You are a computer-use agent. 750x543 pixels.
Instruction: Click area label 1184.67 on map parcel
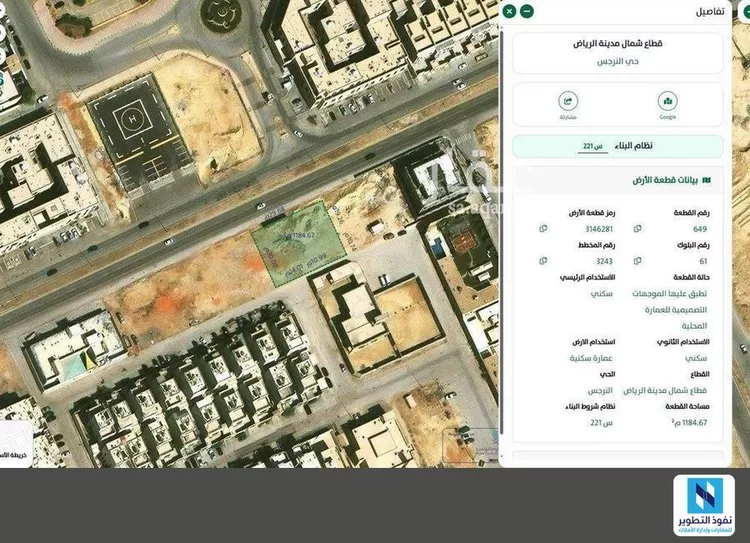(x=302, y=235)
